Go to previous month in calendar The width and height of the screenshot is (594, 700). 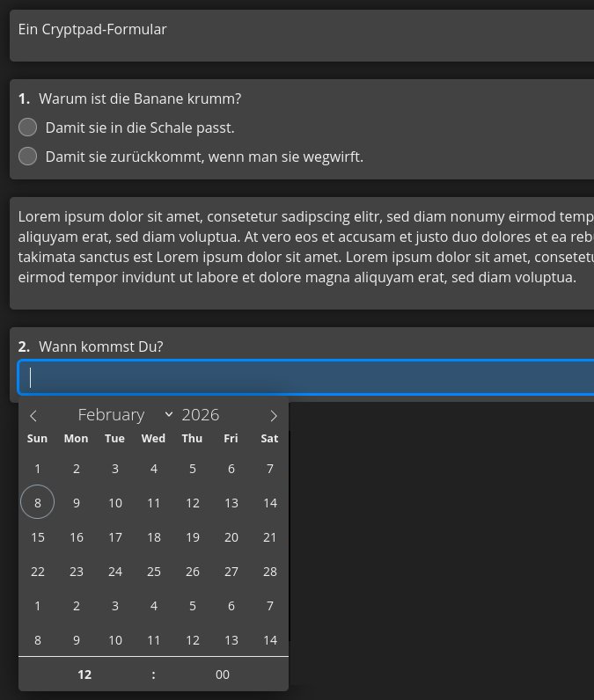click(x=33, y=416)
